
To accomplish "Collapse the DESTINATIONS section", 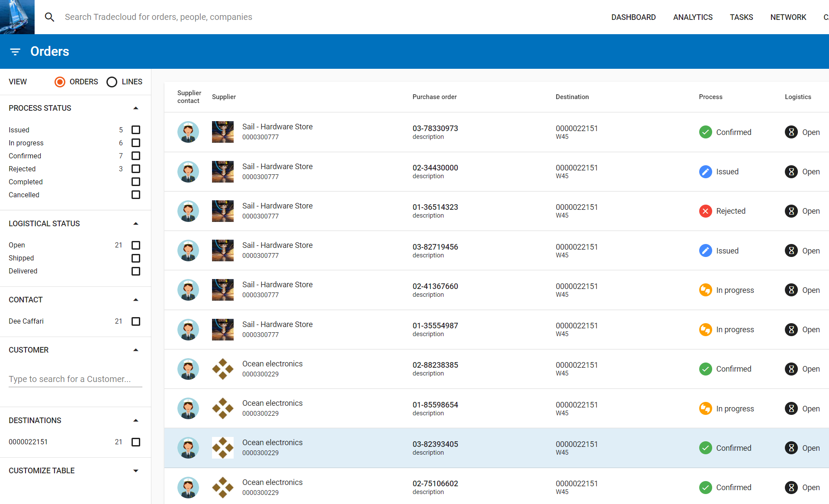I will click(x=136, y=421).
